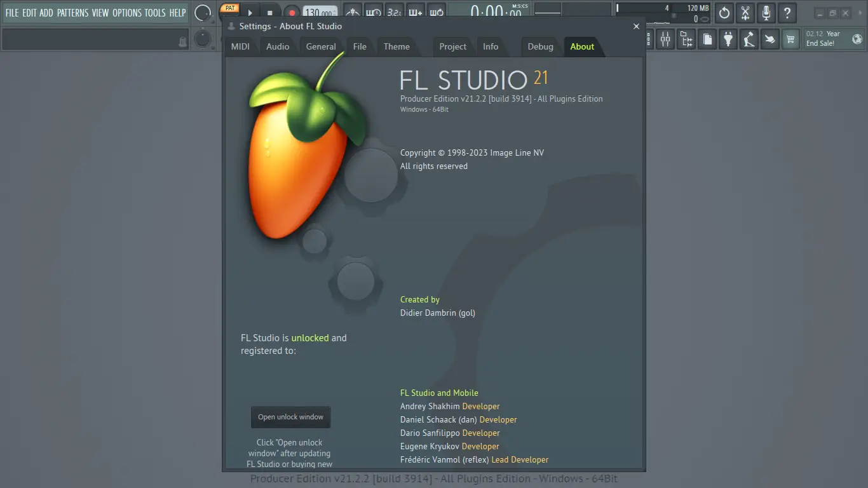Viewport: 868px width, 488px height.
Task: Open the PATTERNS menu
Action: [73, 13]
